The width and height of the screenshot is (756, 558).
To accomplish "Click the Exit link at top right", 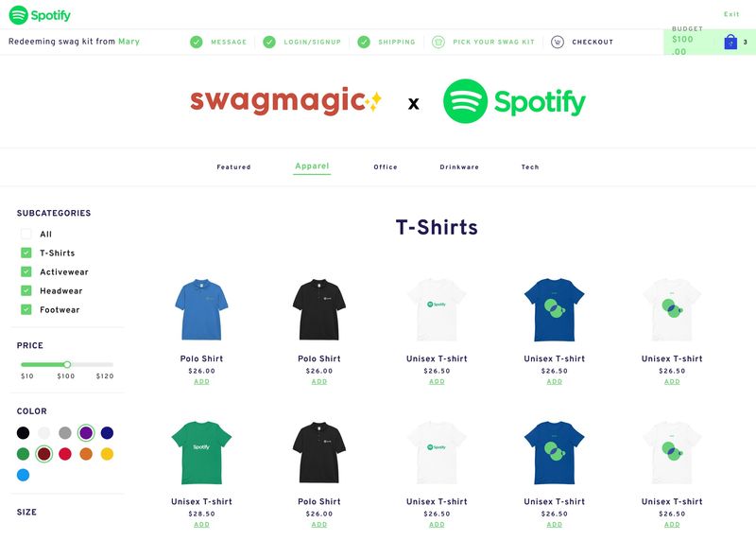I will point(731,14).
